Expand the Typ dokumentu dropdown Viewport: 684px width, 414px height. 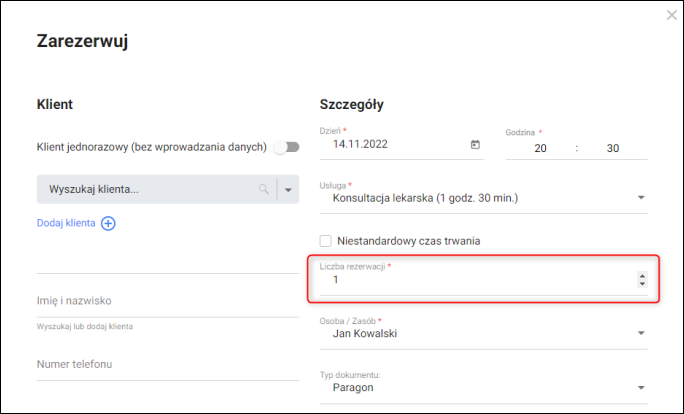click(640, 387)
